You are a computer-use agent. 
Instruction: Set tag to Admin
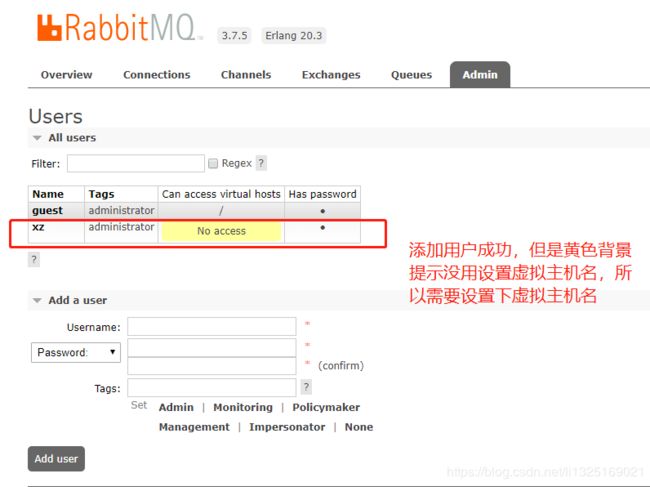coord(176,407)
